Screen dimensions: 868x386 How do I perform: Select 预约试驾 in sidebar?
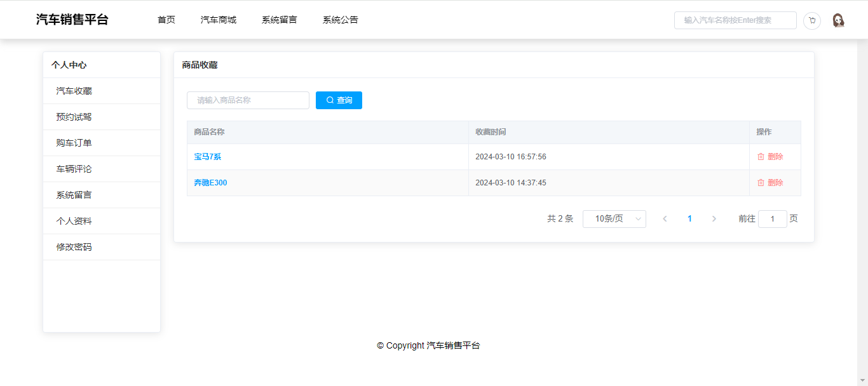pyautogui.click(x=74, y=117)
